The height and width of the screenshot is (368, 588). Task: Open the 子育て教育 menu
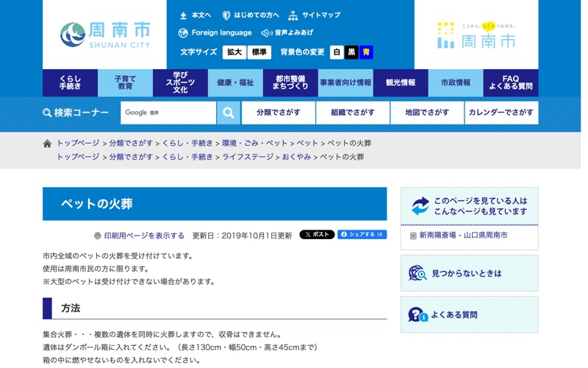click(125, 82)
